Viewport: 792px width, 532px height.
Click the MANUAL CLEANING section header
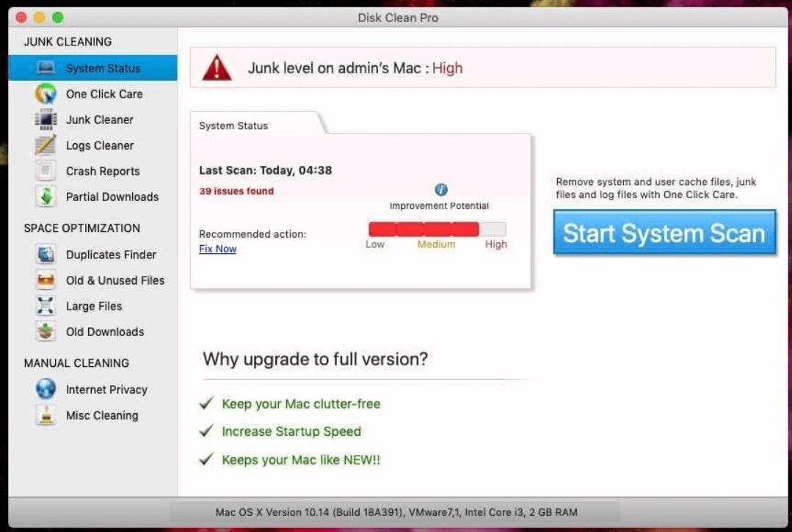coord(76,363)
